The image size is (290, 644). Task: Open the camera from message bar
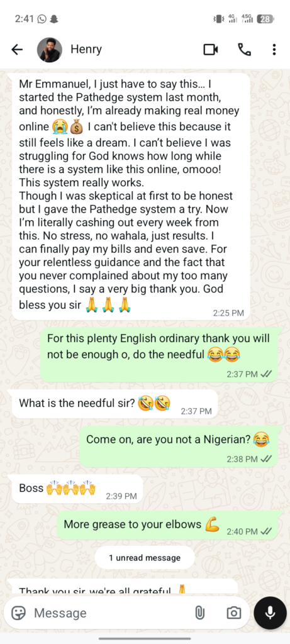[234, 613]
